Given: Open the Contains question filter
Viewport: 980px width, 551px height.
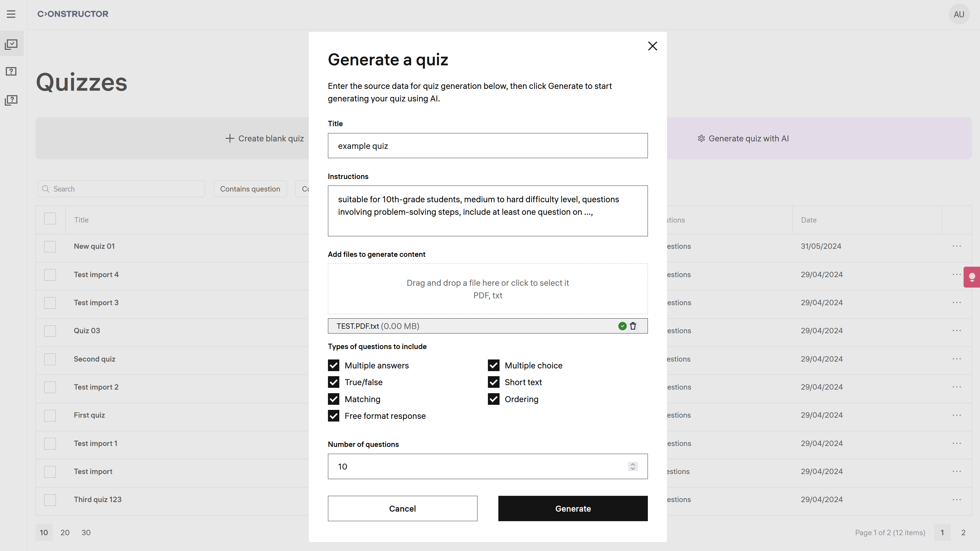Looking at the screenshot, I should click(x=250, y=189).
